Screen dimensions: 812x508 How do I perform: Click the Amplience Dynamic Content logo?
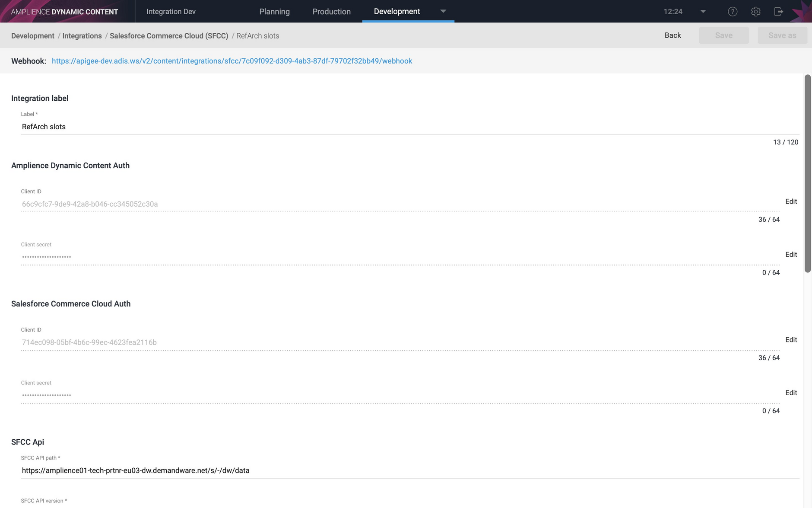coord(64,12)
